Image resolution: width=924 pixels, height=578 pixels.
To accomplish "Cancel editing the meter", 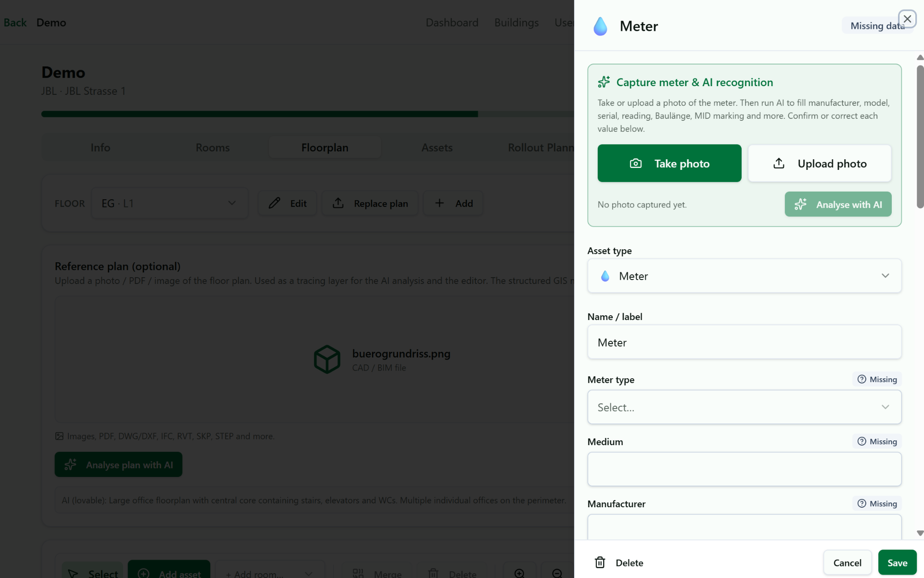I will 847,563.
